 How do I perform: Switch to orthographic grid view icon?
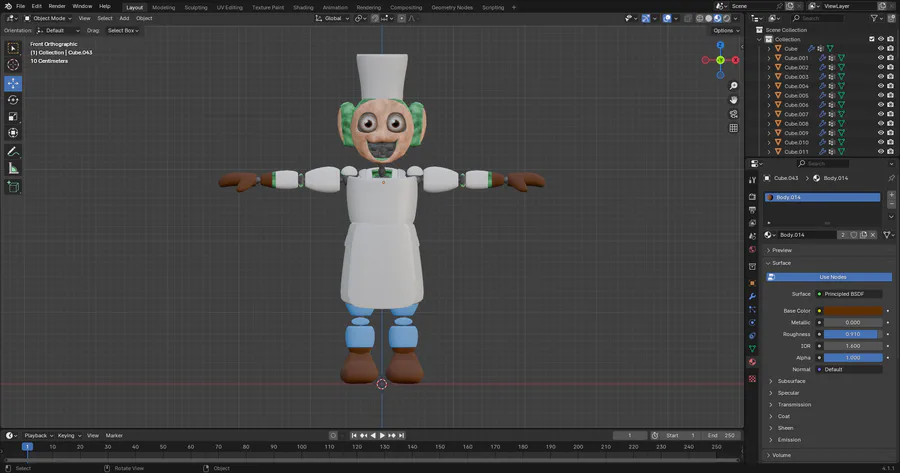[734, 128]
